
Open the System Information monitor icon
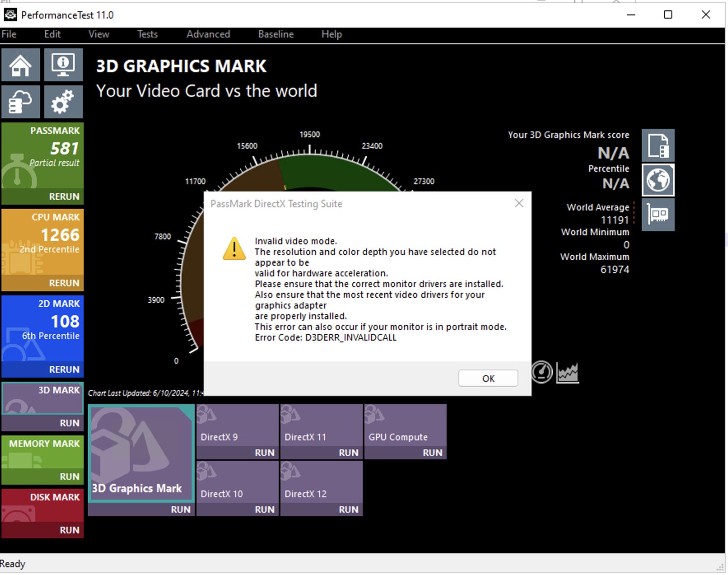(x=63, y=65)
